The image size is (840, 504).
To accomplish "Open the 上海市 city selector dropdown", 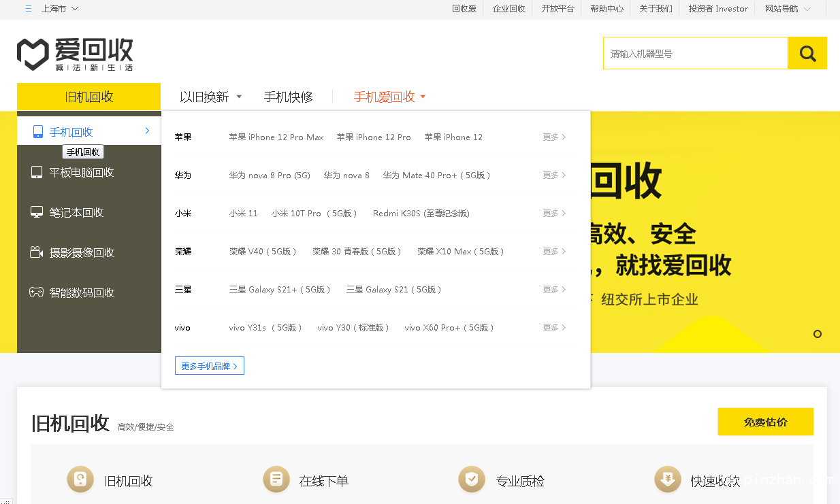I will [x=60, y=9].
